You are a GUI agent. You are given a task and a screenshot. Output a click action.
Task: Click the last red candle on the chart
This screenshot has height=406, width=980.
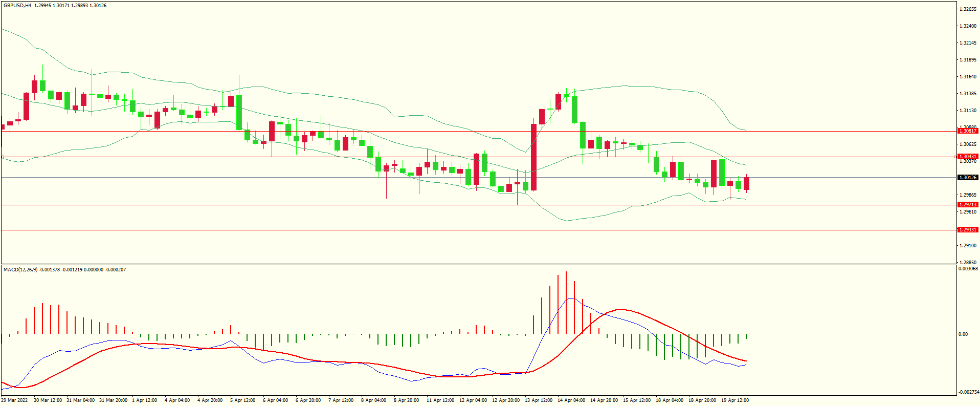coord(747,183)
